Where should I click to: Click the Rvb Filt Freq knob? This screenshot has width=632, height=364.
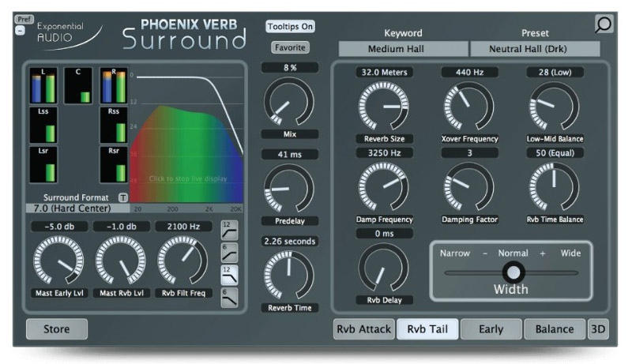pos(183,261)
